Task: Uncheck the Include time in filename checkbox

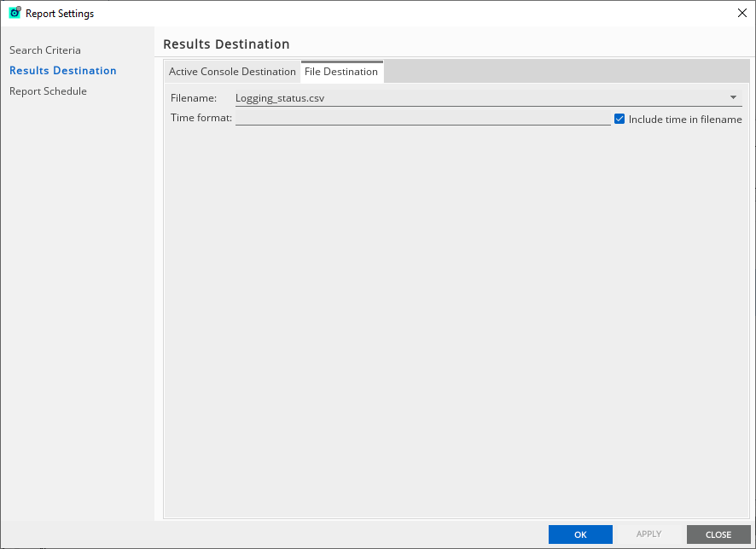Action: coord(620,120)
